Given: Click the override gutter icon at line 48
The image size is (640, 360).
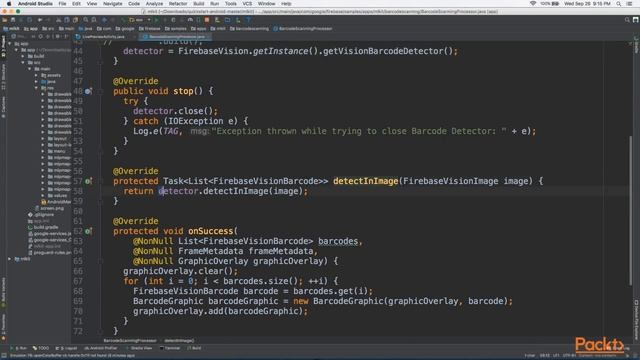Looking at the screenshot, I should pyautogui.click(x=88, y=91).
